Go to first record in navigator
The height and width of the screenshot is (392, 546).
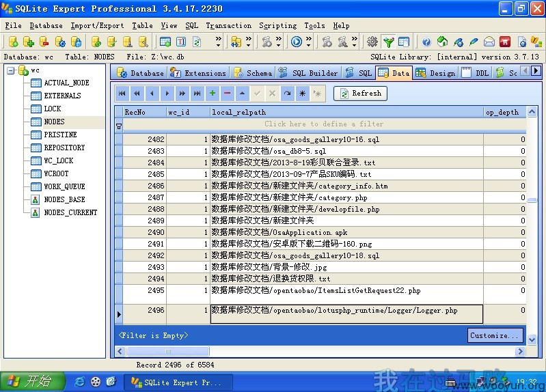click(122, 94)
